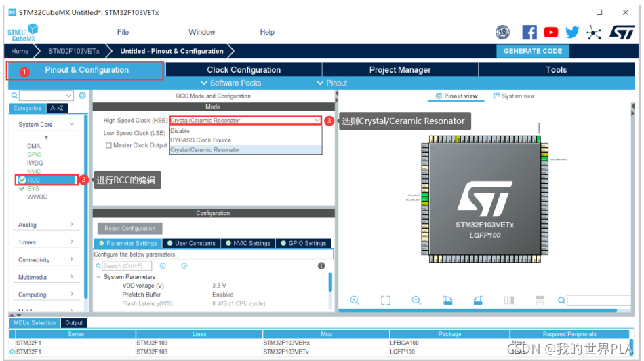Click the pin search magnifier icon
The height and width of the screenshot is (361, 644).
pyautogui.click(x=561, y=301)
